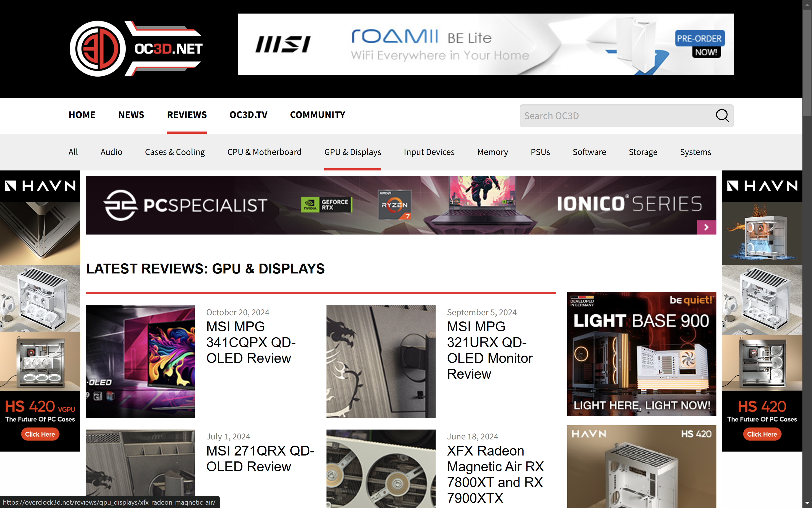
Task: Select the Software category tab
Action: click(589, 152)
